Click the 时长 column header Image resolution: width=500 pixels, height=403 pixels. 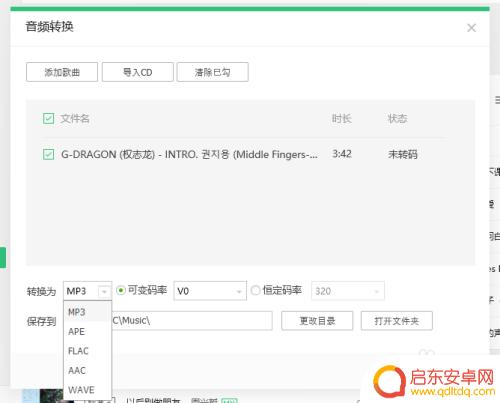342,118
